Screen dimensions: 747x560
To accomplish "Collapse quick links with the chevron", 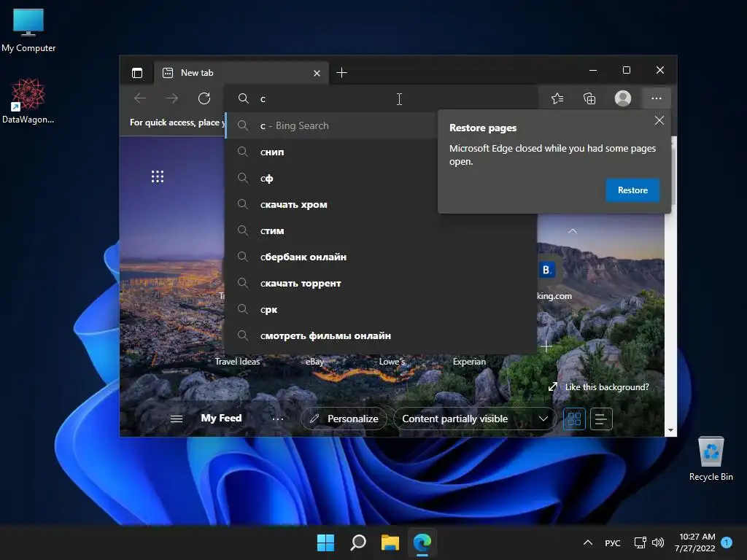I will pyautogui.click(x=573, y=231).
